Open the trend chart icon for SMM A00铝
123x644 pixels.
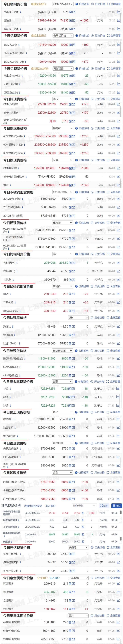[x=119, y=45]
